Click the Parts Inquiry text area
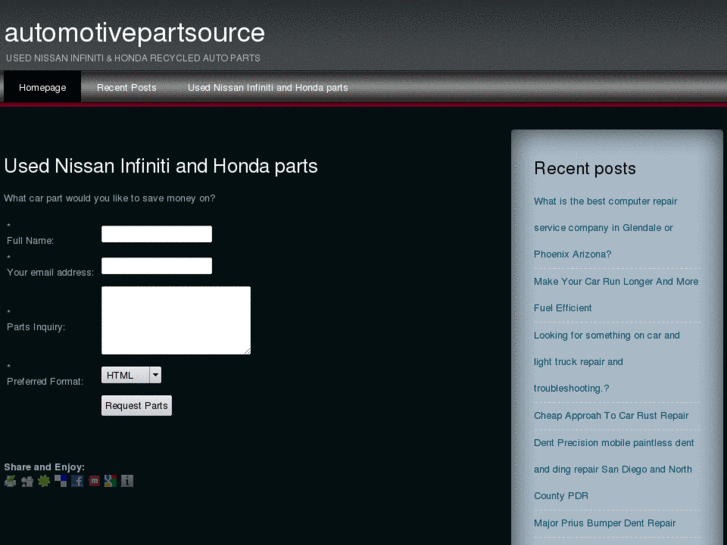727x545 pixels. [x=176, y=321]
